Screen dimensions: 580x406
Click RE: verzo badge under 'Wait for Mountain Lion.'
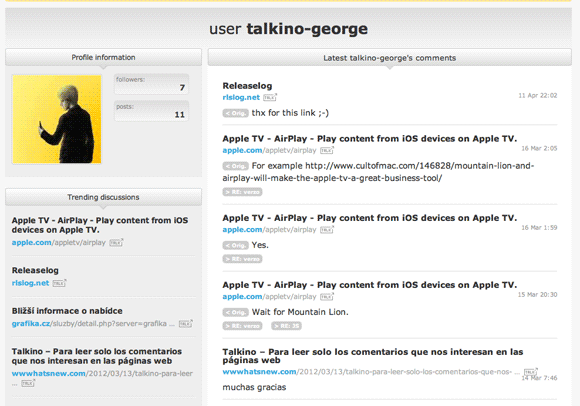click(x=242, y=326)
